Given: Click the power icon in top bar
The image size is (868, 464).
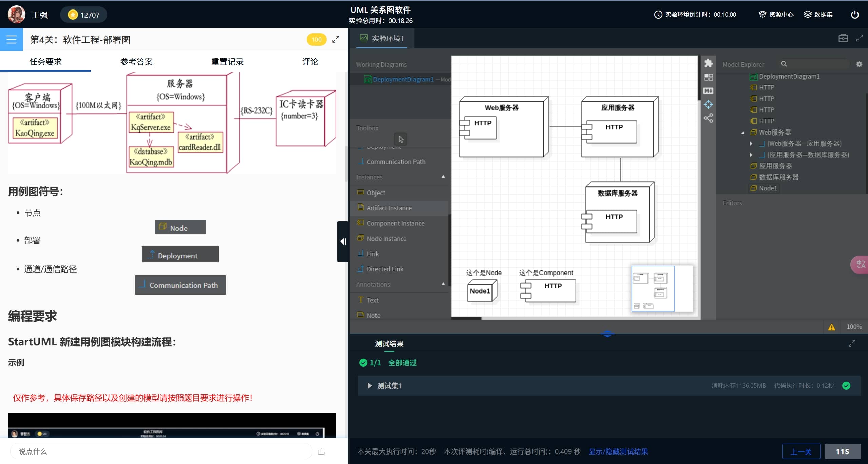Looking at the screenshot, I should [855, 14].
